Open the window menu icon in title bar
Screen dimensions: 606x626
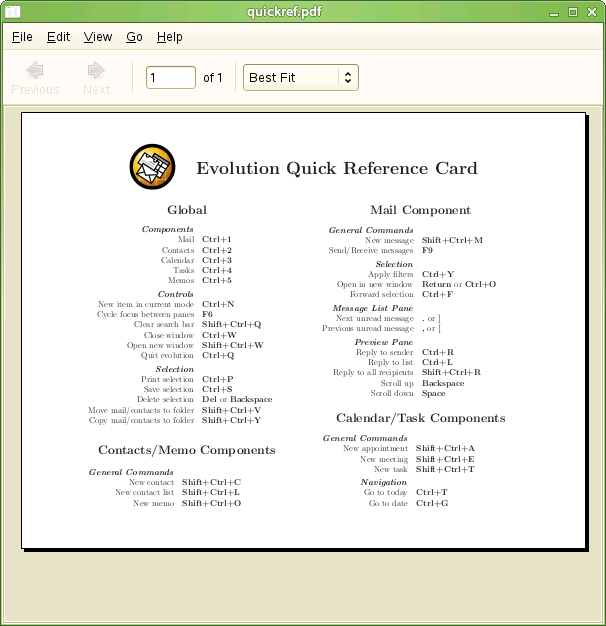[x=13, y=12]
